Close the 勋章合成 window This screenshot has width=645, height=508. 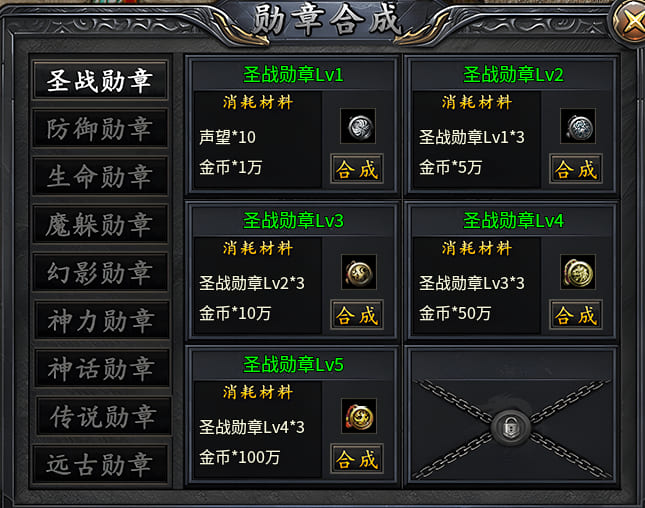[x=629, y=21]
